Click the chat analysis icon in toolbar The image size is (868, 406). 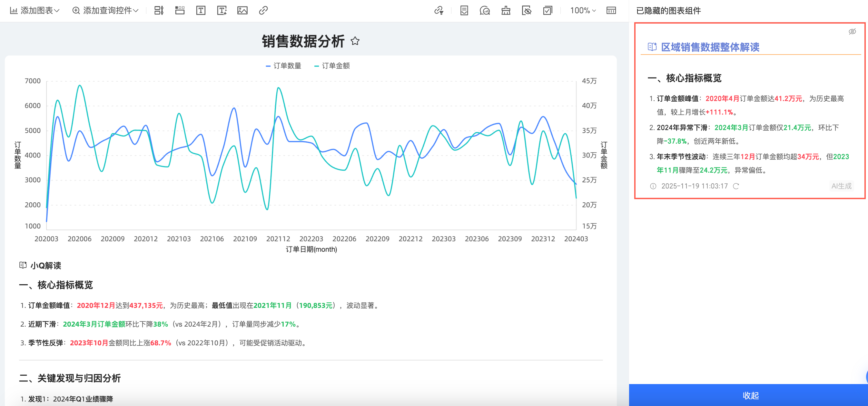coord(485,10)
